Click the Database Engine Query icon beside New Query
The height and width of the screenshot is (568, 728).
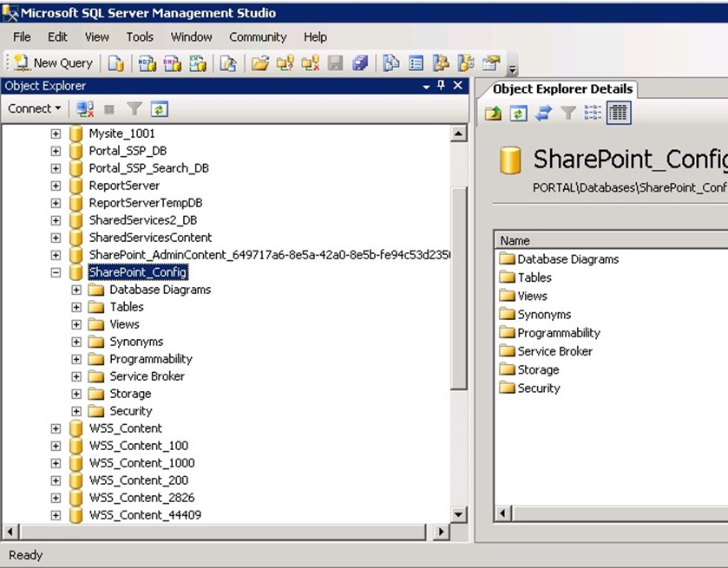point(115,63)
